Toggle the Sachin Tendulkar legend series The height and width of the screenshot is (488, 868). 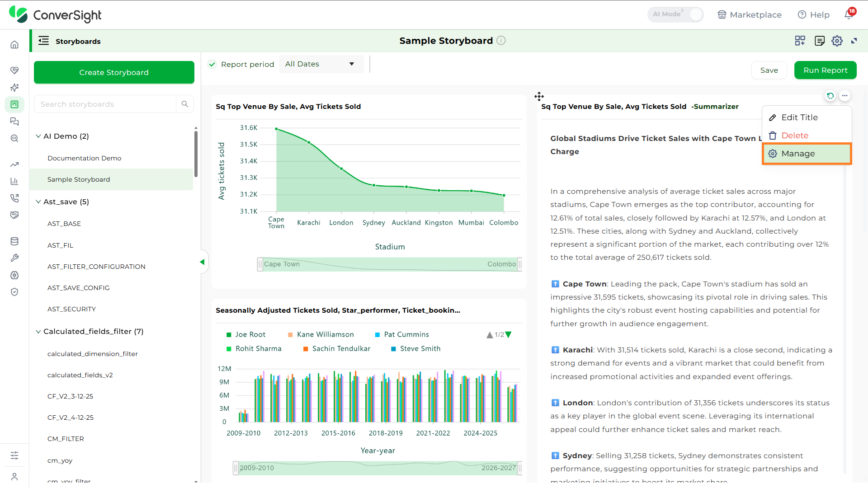coord(336,349)
